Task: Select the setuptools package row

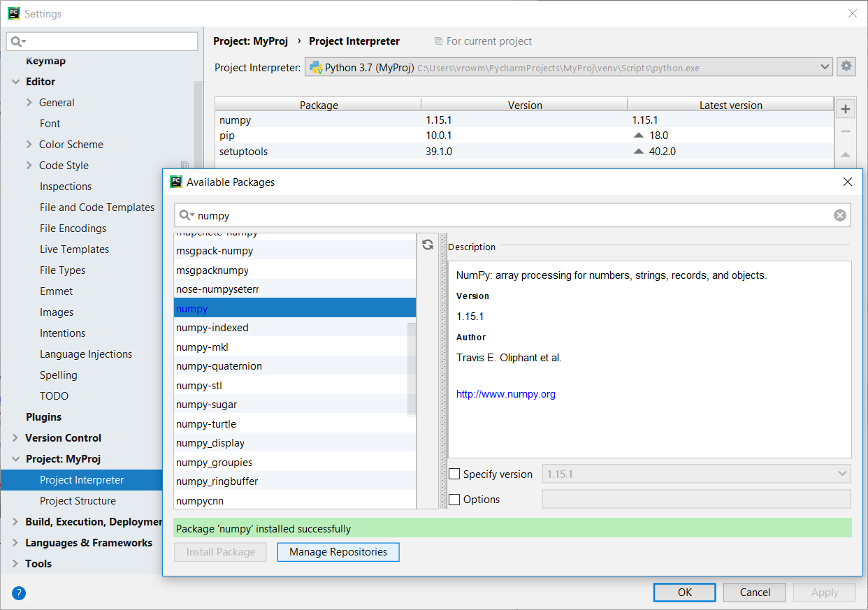Action: click(x=524, y=152)
